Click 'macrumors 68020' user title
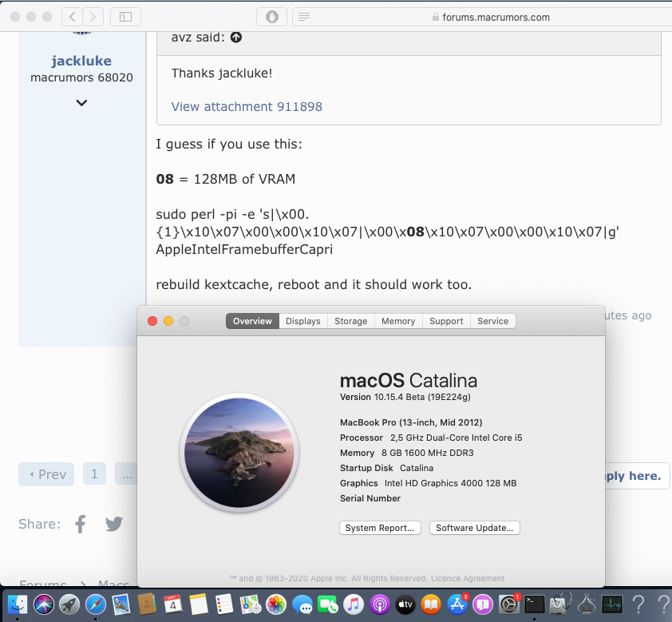Viewport: 672px width, 622px height. click(x=81, y=77)
